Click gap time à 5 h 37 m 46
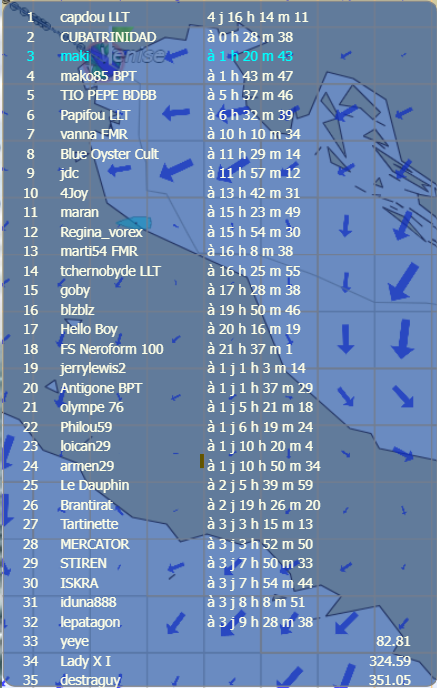Image resolution: width=437 pixels, height=688 pixels. [250, 95]
